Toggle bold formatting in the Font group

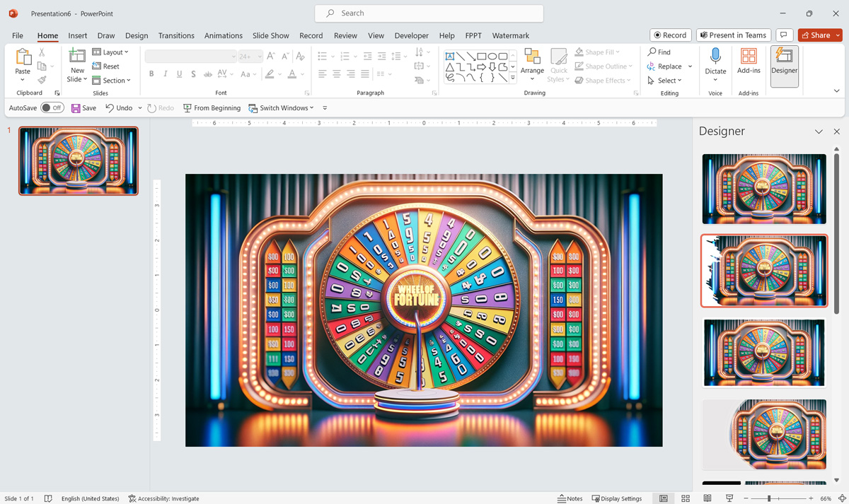click(151, 74)
